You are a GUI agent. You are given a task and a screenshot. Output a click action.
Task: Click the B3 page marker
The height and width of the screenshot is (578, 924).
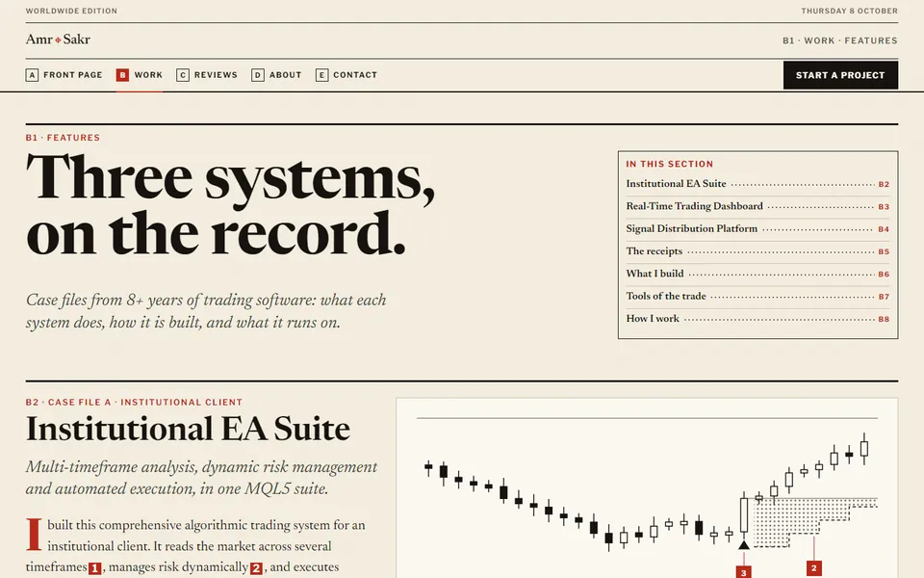coord(884,207)
